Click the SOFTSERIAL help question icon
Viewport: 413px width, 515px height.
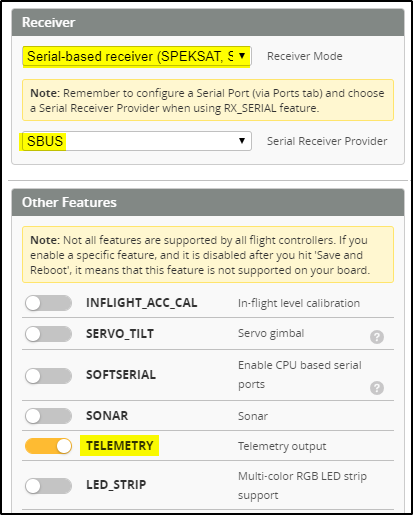pos(377,388)
